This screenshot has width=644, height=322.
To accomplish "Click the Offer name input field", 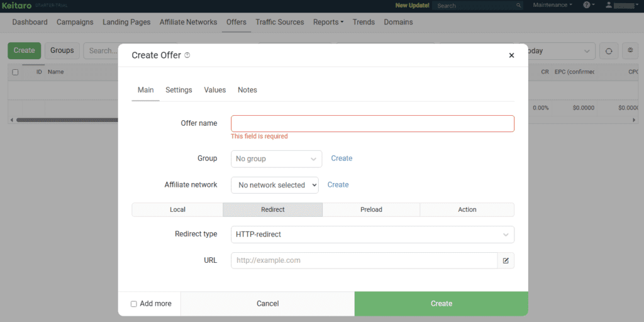I will [x=372, y=123].
